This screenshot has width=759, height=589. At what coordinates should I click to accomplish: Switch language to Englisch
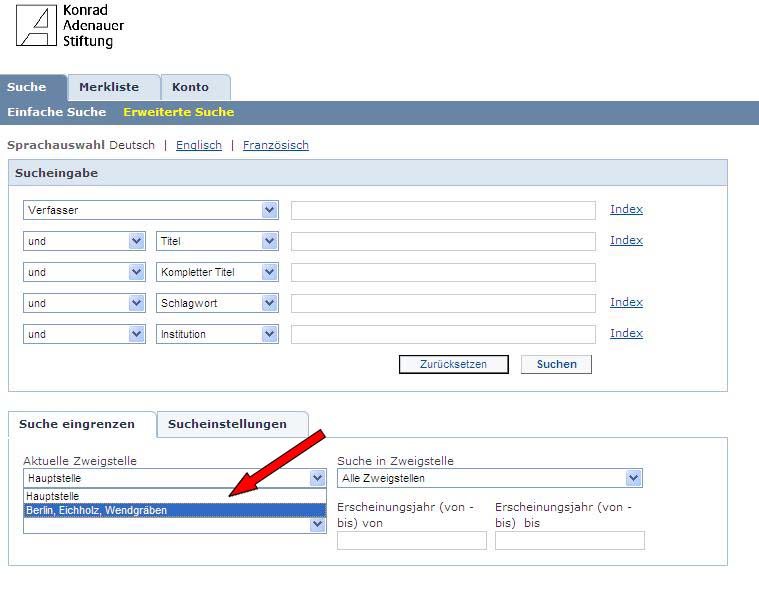point(198,145)
